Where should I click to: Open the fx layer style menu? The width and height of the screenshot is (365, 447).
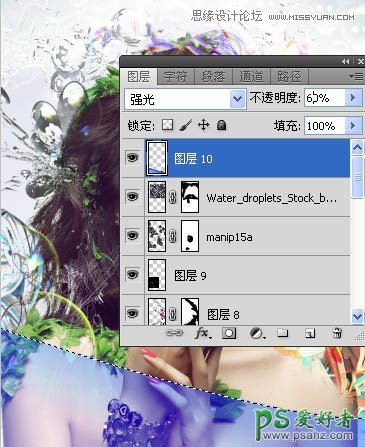(x=203, y=333)
